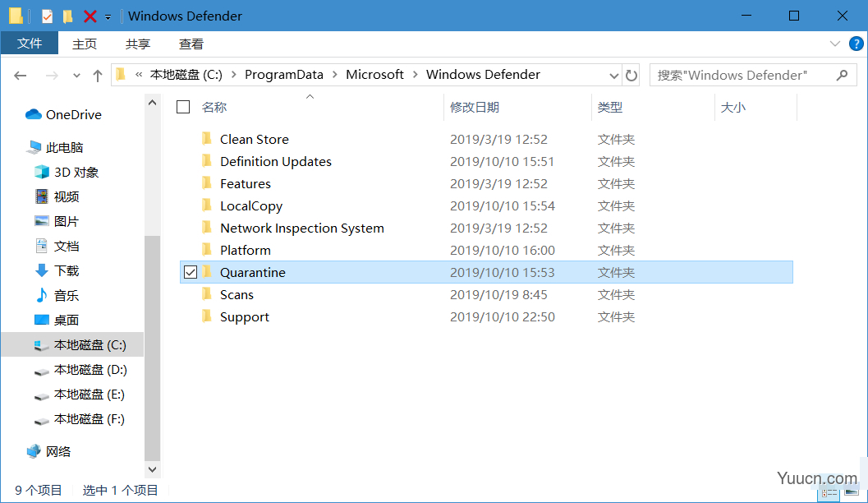
Task: Uncheck the Quarantine folder checkbox
Action: click(191, 272)
